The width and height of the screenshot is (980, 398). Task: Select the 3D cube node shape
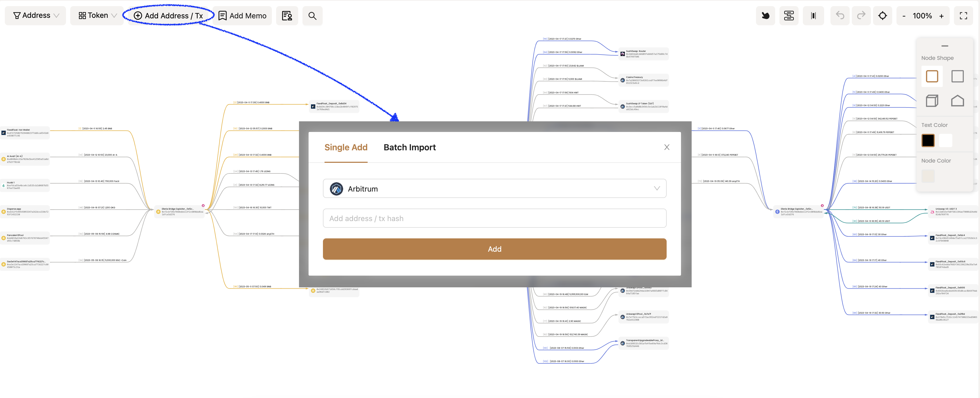click(932, 101)
